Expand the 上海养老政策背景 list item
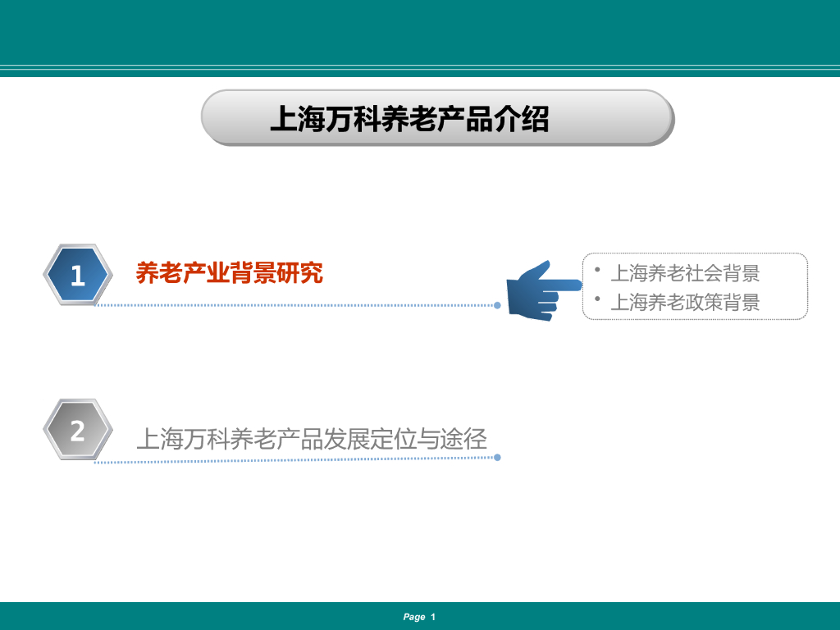Viewport: 840px width, 630px height. tap(687, 302)
